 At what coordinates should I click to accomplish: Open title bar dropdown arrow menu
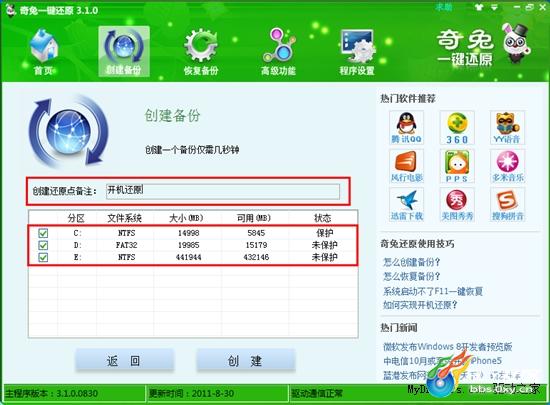pos(495,7)
